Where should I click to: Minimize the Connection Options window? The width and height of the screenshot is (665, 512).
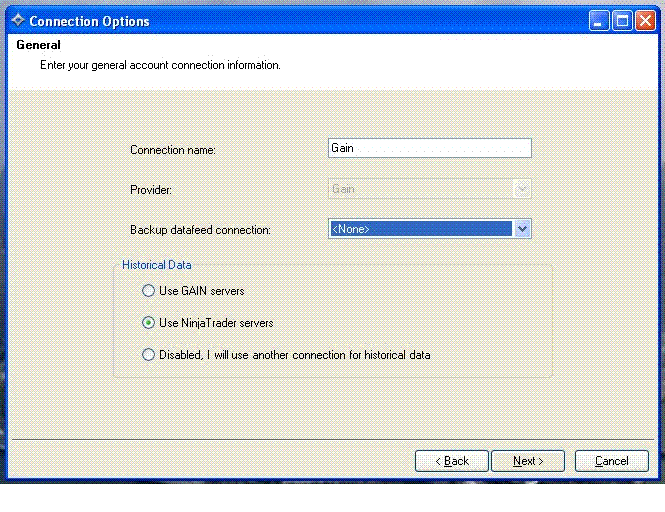click(x=598, y=21)
